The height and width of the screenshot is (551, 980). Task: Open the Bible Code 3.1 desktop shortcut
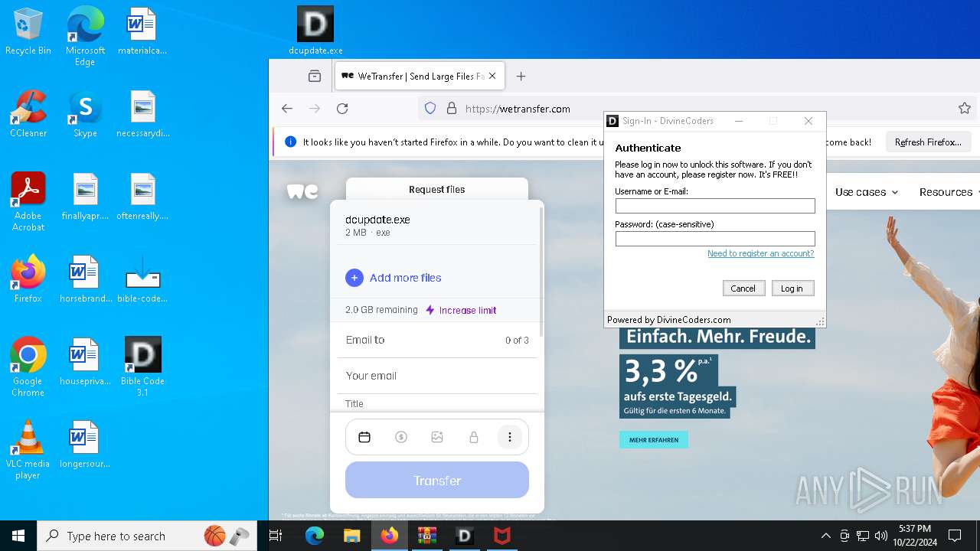pos(142,367)
